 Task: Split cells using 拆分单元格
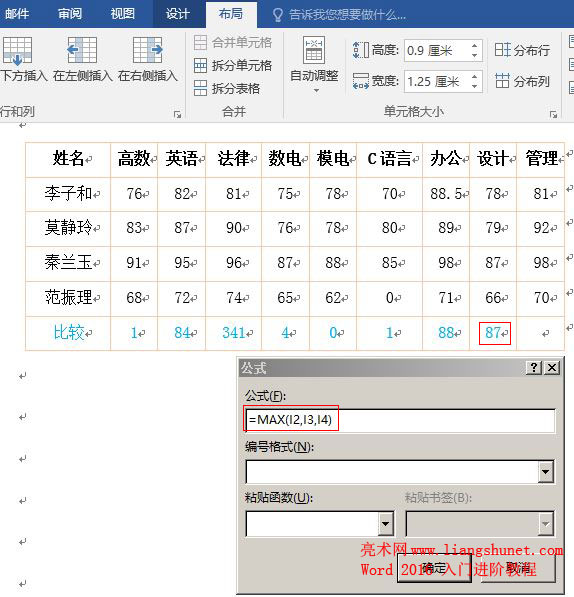(x=233, y=65)
